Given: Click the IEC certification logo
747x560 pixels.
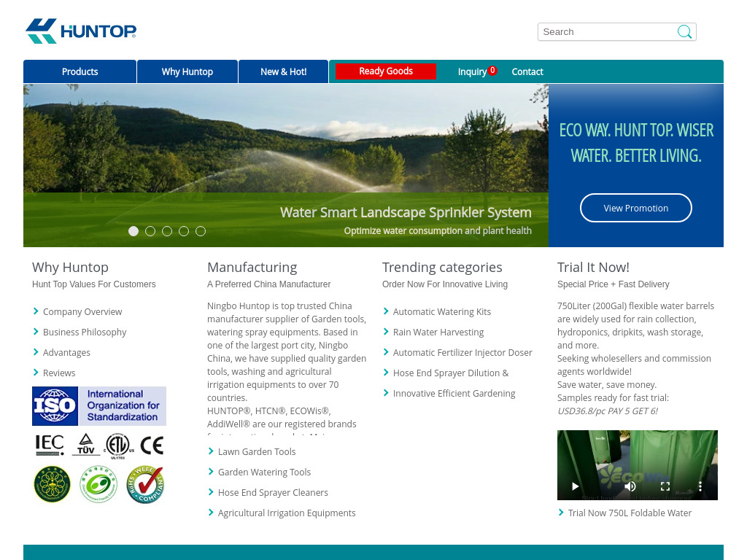Looking at the screenshot, I should (x=50, y=446).
